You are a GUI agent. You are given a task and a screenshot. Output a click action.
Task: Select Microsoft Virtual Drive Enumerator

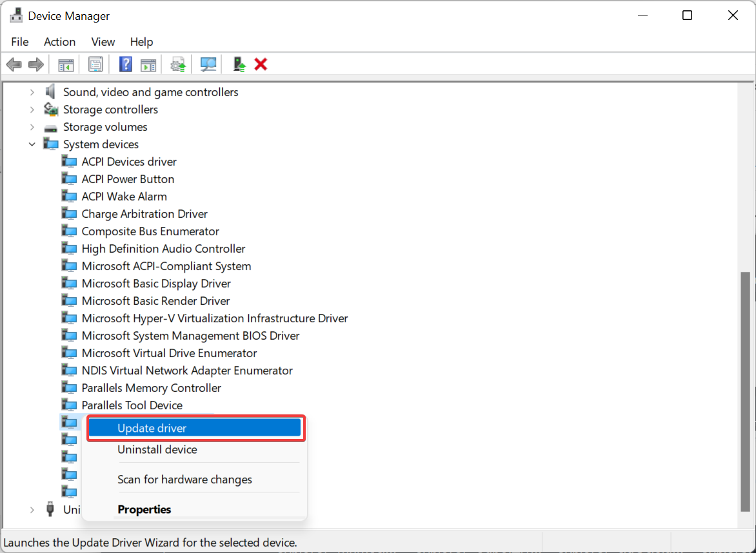[169, 353]
